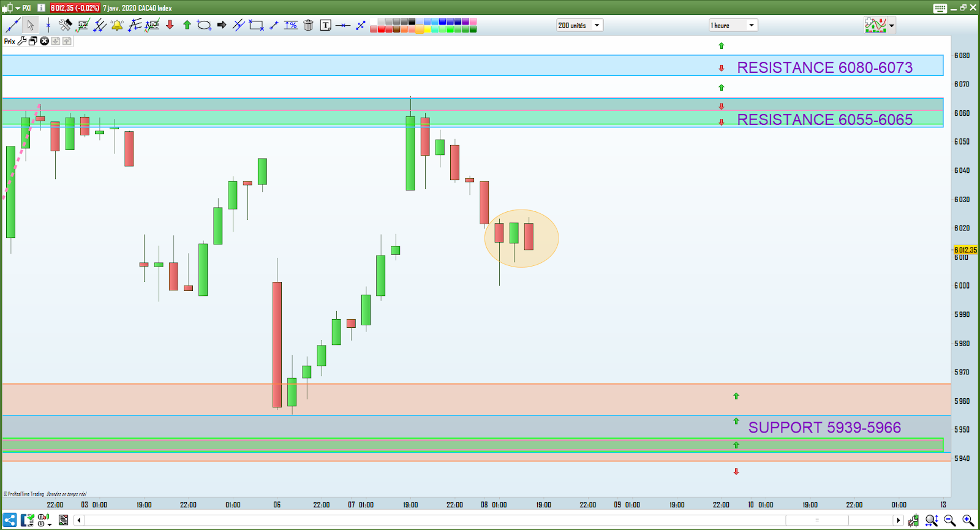Pick the bright red color swatch
This screenshot has width=980, height=530.
[x=381, y=29]
